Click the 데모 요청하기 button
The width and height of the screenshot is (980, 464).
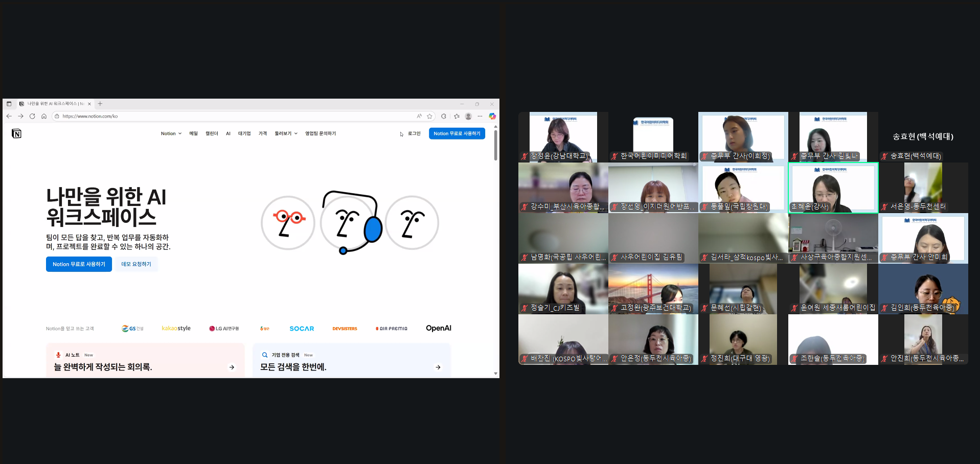pyautogui.click(x=136, y=264)
